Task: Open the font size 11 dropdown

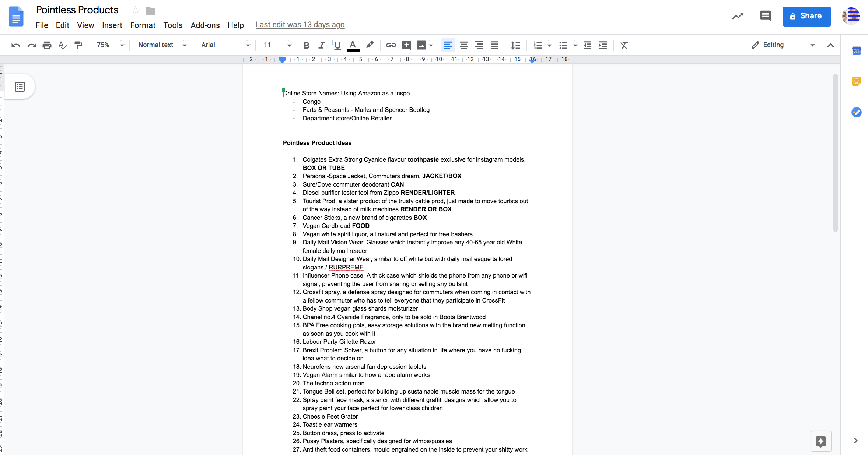Action: [277, 45]
